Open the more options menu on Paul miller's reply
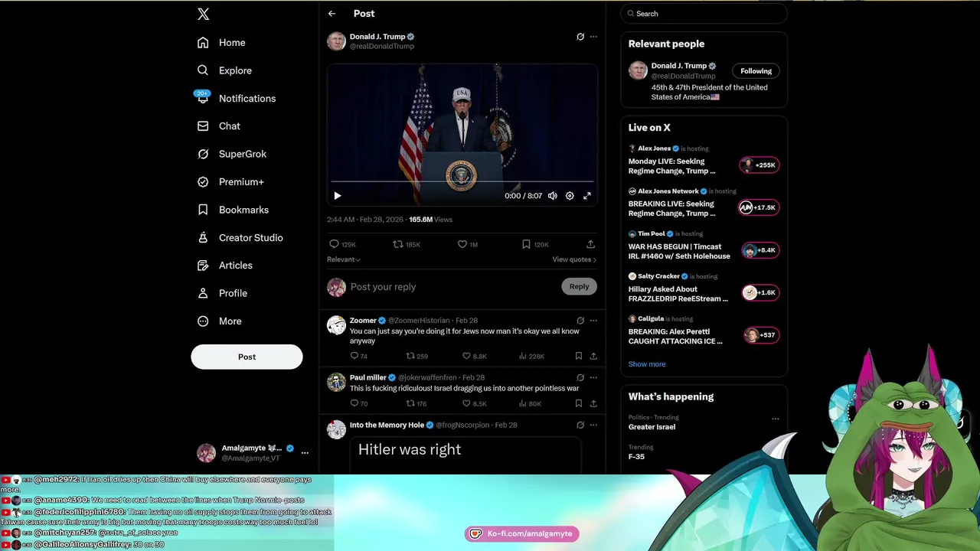This screenshot has height=551, width=980. pos(593,377)
